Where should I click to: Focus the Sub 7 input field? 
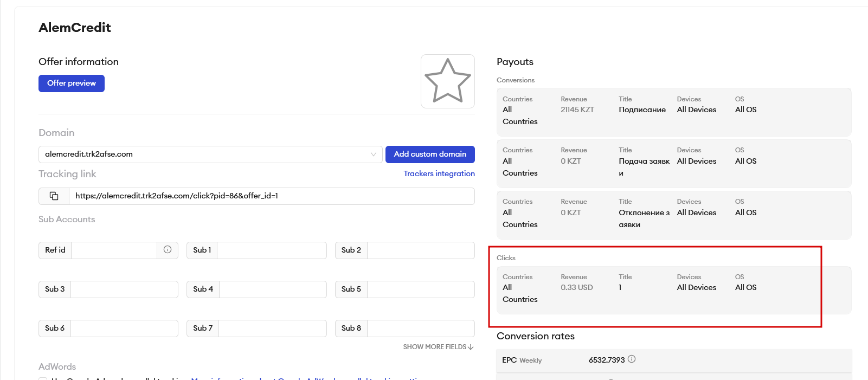click(x=273, y=329)
